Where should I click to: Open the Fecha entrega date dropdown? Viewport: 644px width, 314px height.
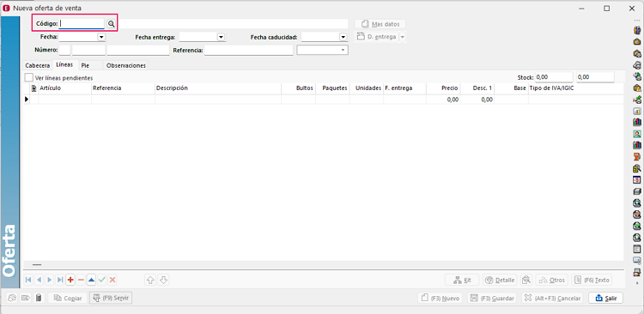click(221, 37)
